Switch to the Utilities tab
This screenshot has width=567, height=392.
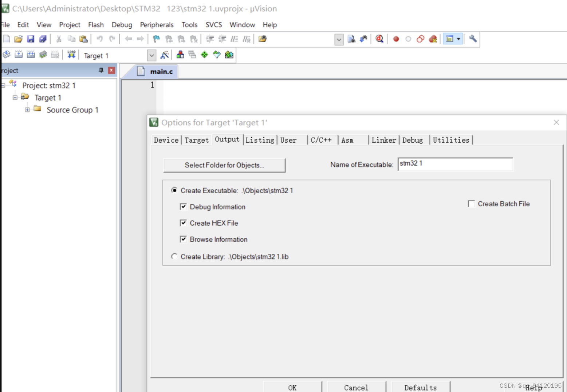tap(451, 140)
